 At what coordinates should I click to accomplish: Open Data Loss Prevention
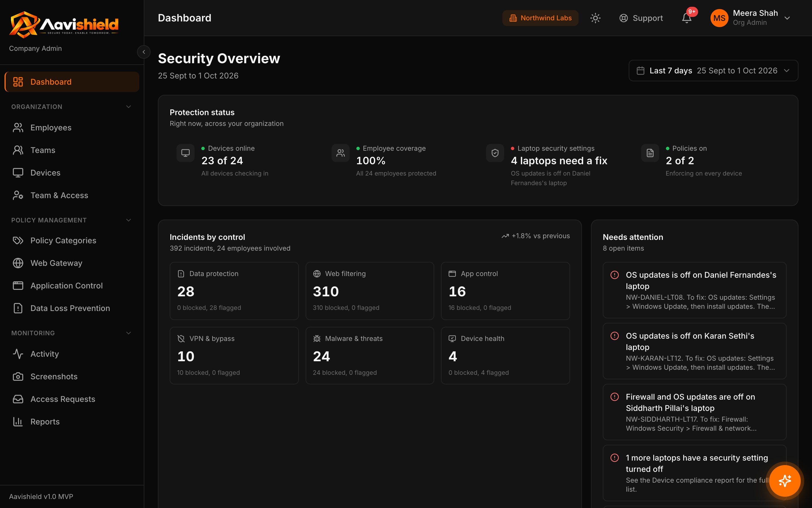(x=72, y=308)
